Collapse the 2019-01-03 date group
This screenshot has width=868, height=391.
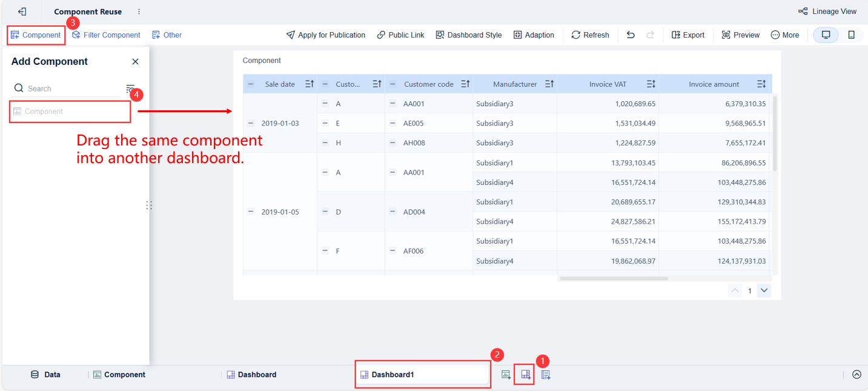[x=251, y=123]
